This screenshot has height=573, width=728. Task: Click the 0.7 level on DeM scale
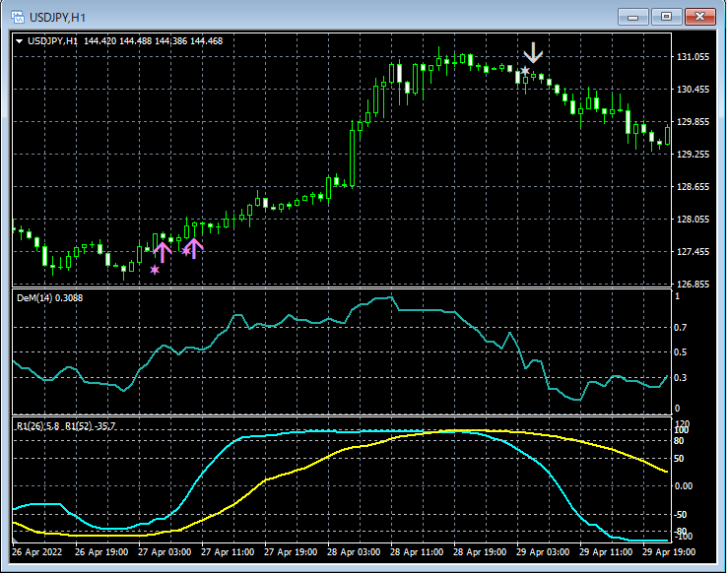(678, 326)
